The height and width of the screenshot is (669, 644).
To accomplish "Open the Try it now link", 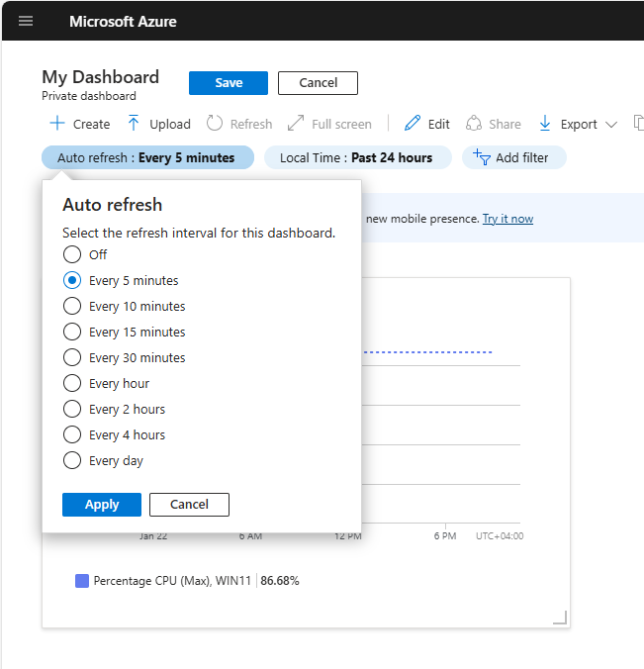I will point(507,219).
